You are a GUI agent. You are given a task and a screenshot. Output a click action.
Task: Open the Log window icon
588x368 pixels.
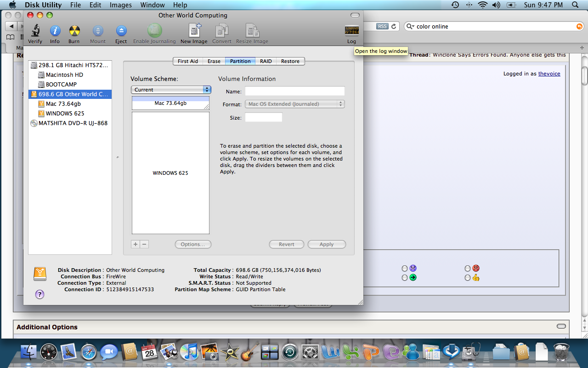tap(351, 30)
